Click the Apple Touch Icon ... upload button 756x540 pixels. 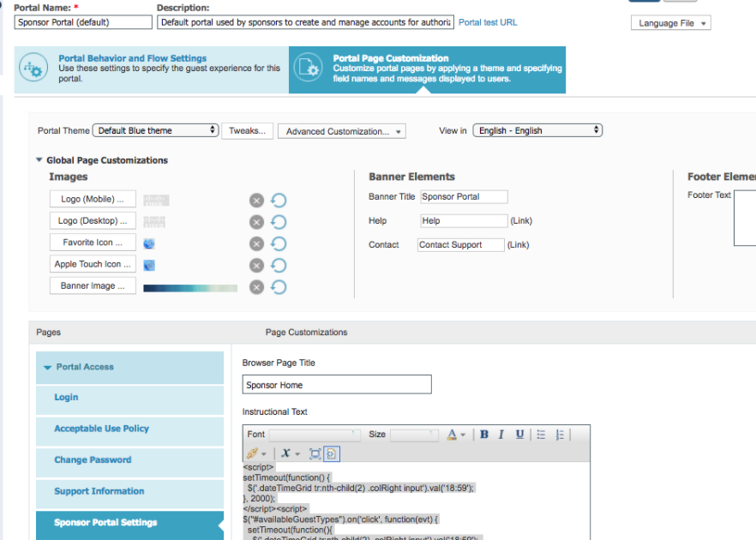tap(93, 264)
